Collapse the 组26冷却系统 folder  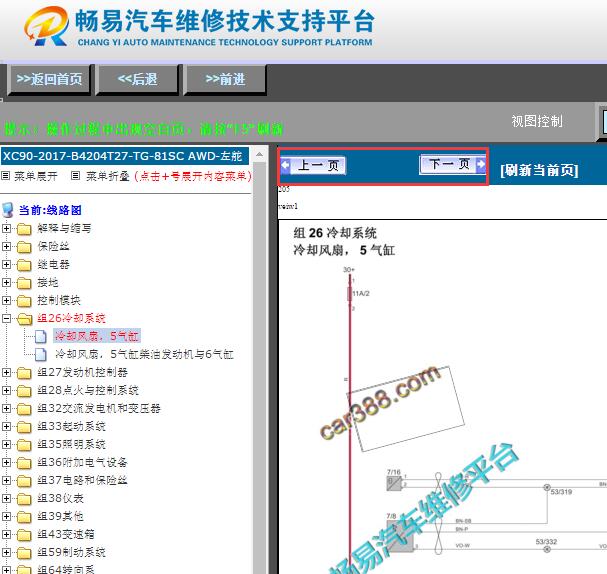click(x=6, y=318)
